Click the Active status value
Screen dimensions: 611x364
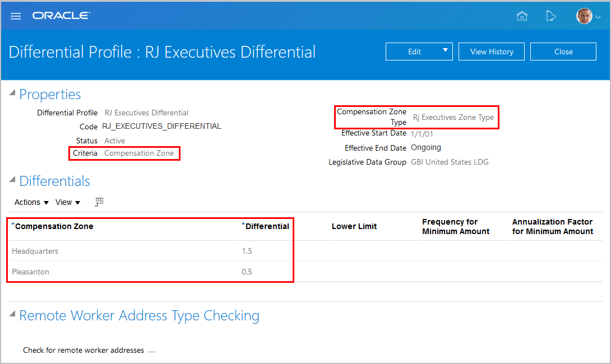(x=114, y=141)
